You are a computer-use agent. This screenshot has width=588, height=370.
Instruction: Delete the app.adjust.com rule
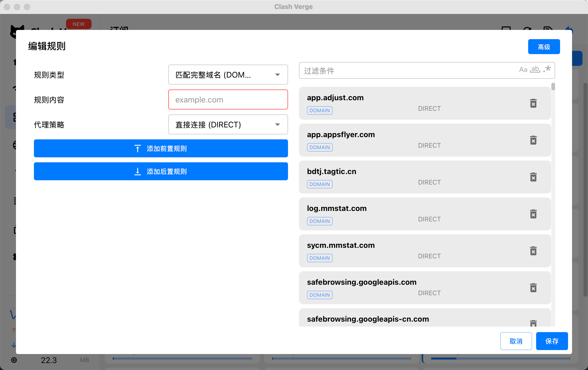pyautogui.click(x=533, y=103)
